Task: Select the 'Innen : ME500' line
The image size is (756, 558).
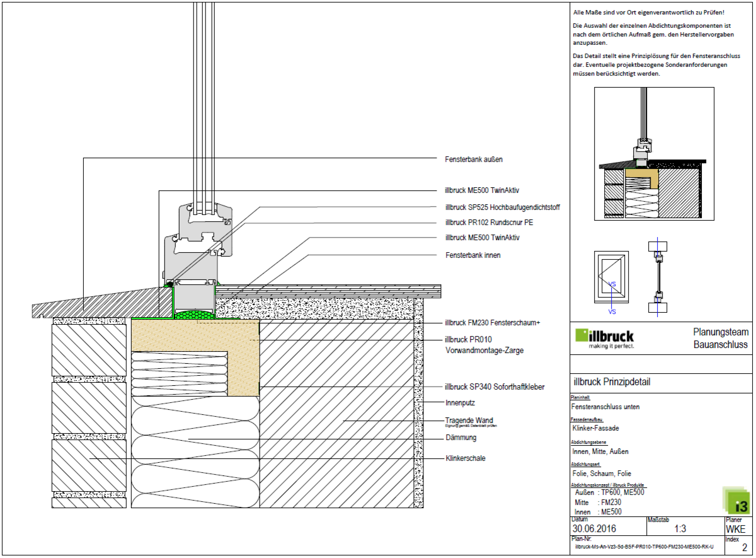Action: click(598, 512)
